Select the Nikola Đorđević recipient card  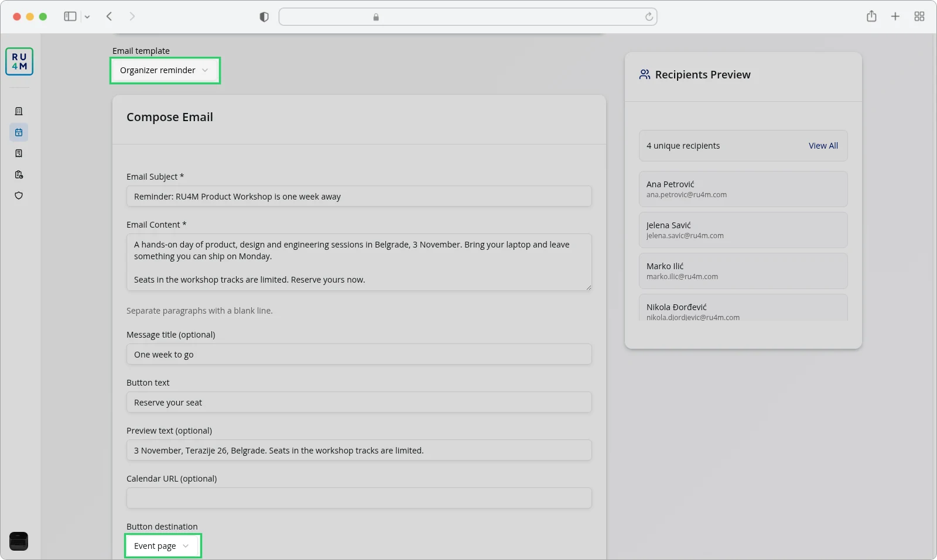pos(743,308)
